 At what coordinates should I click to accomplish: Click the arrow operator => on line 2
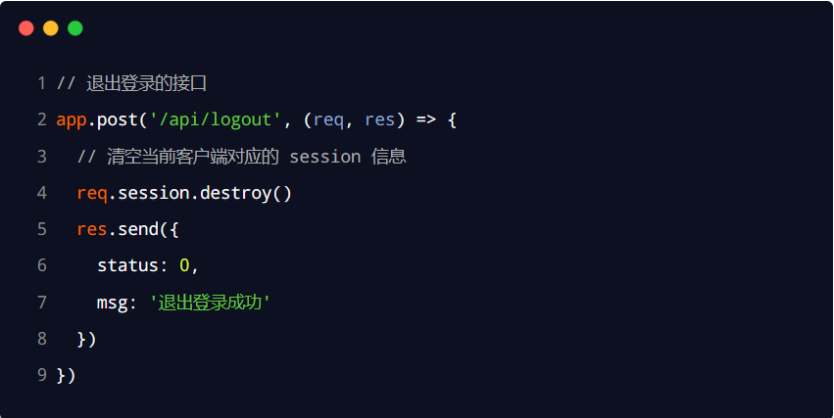pos(426,120)
